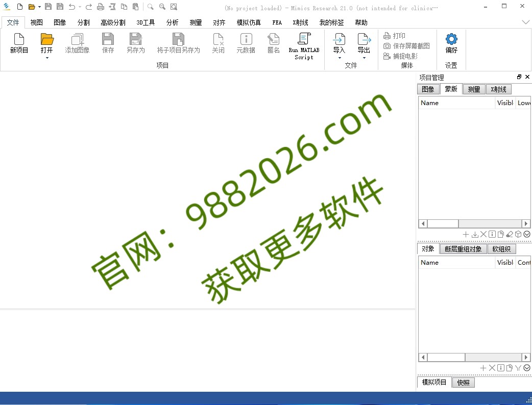The height and width of the screenshot is (405, 532).
Task: Expand the 打开 dropdown arrow in the ribbon
Action: 47,58
